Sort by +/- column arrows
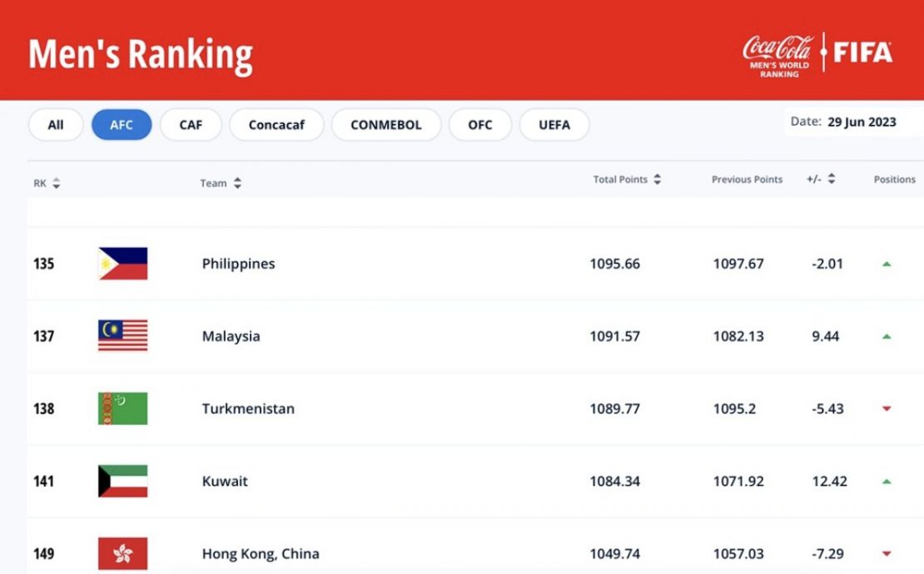924x574 pixels. coord(832,178)
